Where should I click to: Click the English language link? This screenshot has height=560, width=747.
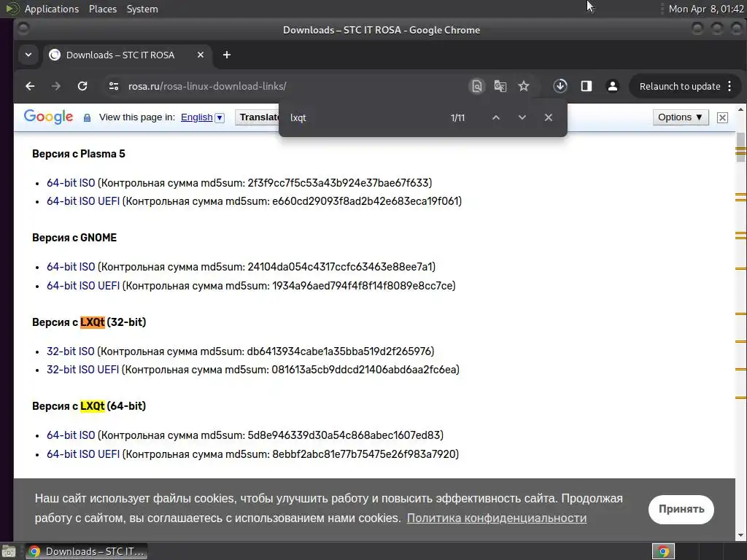click(x=197, y=117)
